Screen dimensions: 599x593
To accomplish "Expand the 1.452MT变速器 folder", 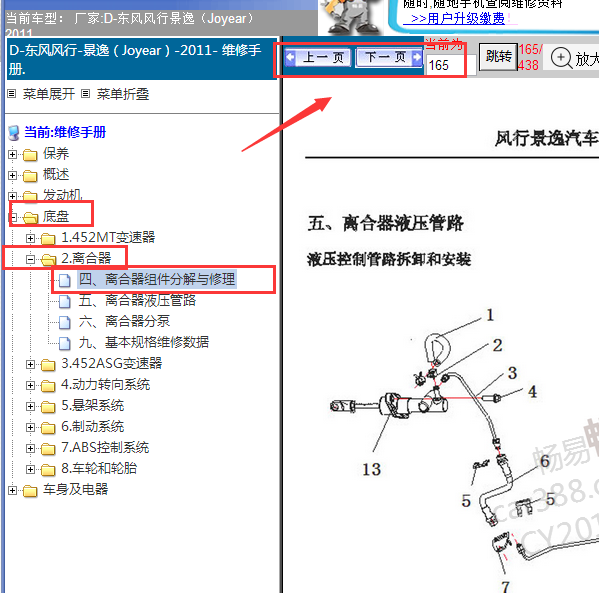I will click(x=30, y=238).
